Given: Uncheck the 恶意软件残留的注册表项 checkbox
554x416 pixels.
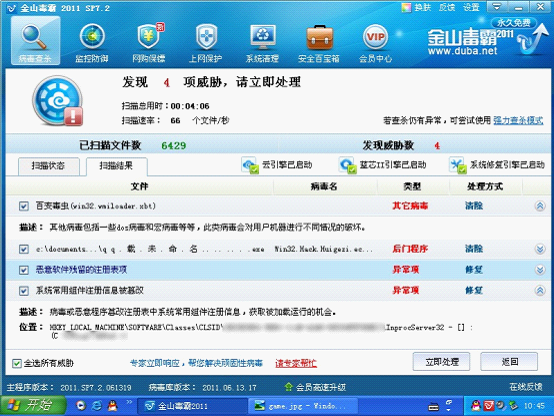Looking at the screenshot, I should pyautogui.click(x=24, y=270).
